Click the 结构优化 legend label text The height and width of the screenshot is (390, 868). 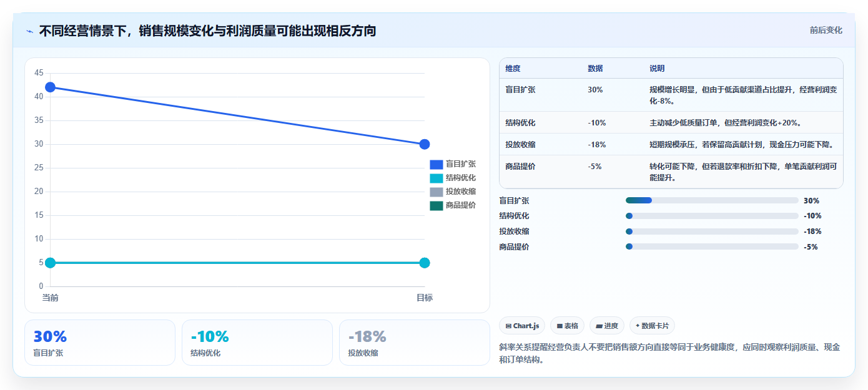tap(461, 178)
